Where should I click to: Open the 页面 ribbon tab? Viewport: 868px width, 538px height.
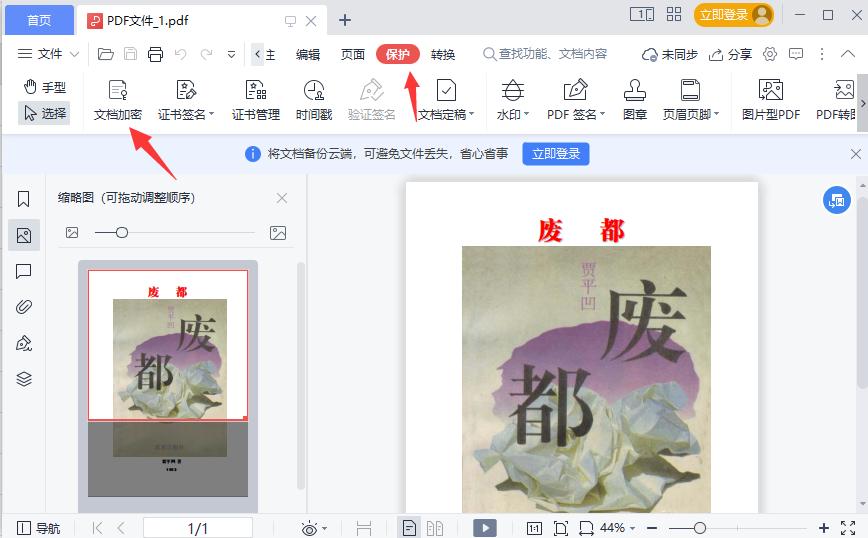tap(353, 54)
